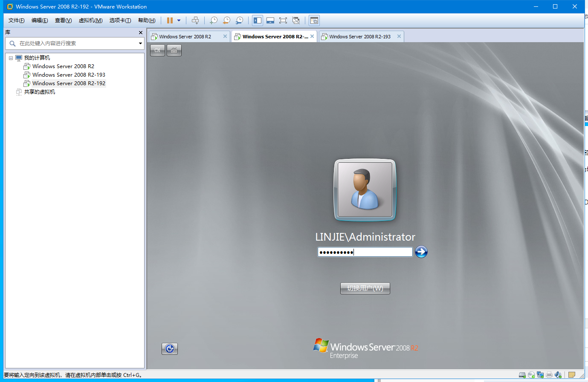Click the VMware Workstation title bar icon
Image resolution: width=588 pixels, height=382 pixels.
10,7
